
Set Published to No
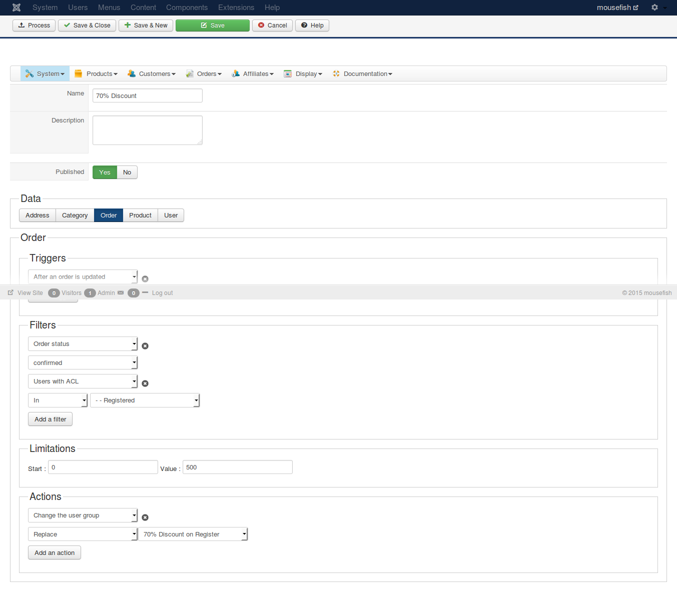tap(127, 172)
